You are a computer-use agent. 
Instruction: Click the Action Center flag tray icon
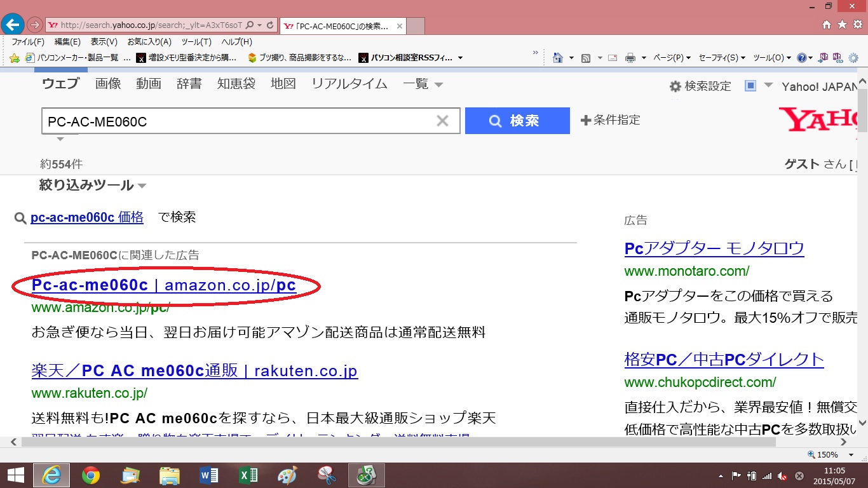736,476
